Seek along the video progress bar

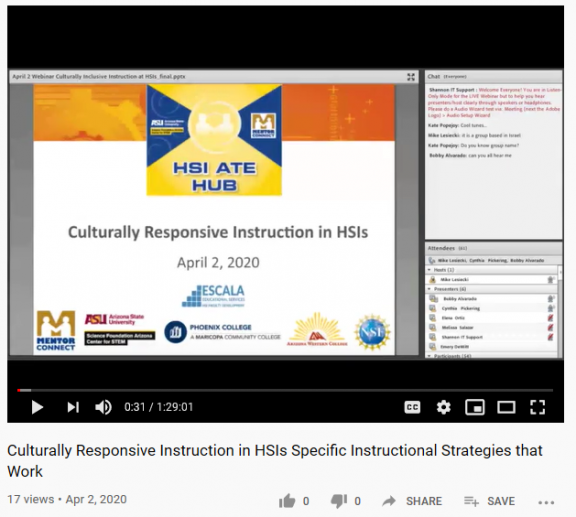point(285,390)
